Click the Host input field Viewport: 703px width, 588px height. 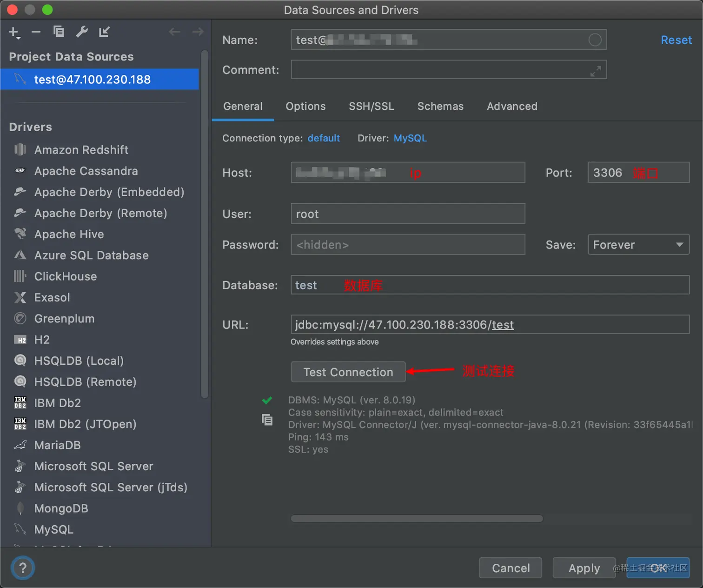[408, 173]
